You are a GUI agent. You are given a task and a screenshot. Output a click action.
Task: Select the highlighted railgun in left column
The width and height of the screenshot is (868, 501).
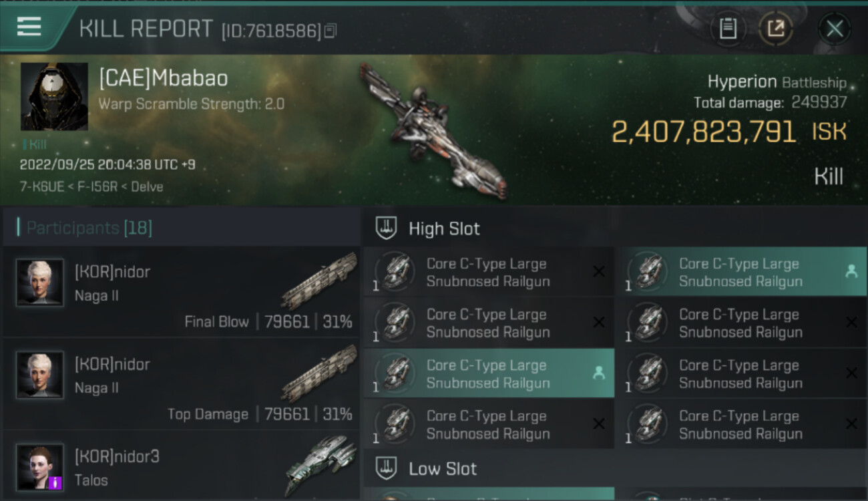[x=489, y=373]
